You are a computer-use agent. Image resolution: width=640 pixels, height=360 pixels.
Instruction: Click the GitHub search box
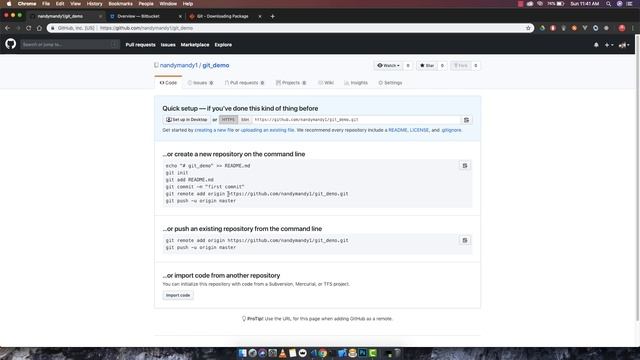pos(70,44)
